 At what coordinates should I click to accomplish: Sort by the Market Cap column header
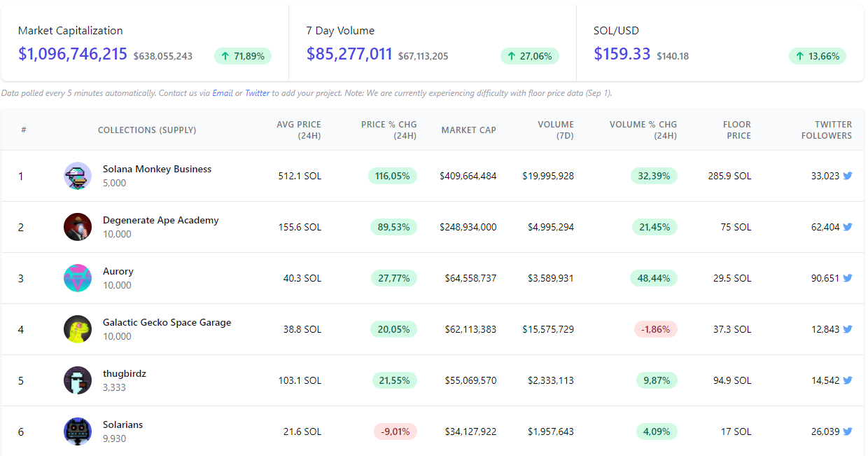[x=468, y=130]
